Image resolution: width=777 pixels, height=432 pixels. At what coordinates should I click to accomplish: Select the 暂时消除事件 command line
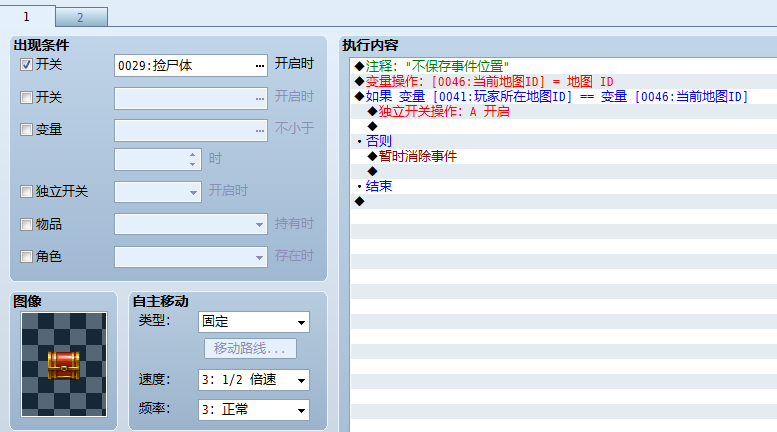click(412, 157)
